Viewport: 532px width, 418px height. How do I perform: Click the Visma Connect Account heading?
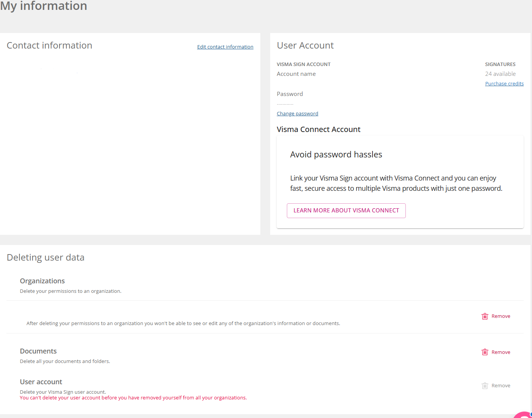click(x=318, y=129)
